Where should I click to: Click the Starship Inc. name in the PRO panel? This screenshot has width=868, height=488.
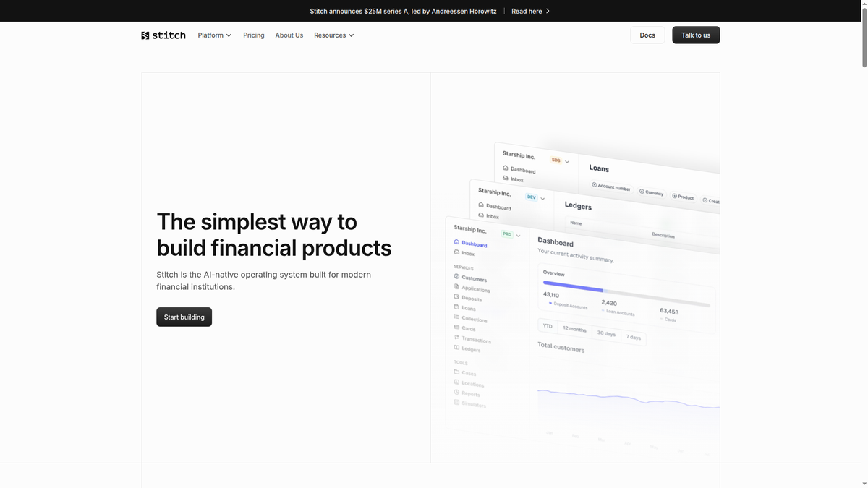click(470, 229)
